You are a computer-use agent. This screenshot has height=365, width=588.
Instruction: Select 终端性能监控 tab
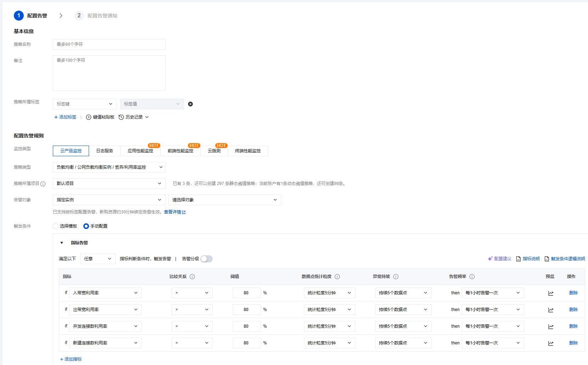click(x=248, y=151)
